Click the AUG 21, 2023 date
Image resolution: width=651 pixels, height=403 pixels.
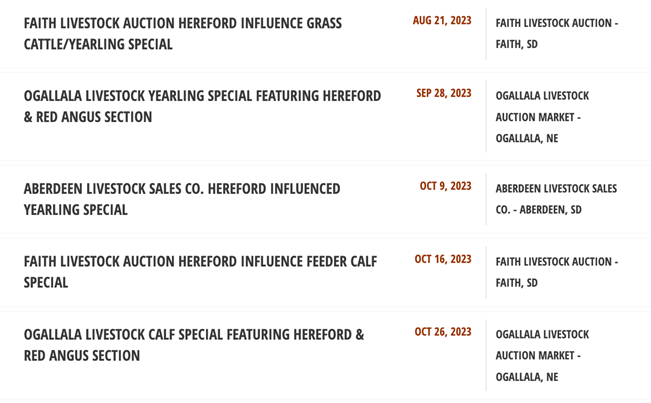(x=442, y=21)
